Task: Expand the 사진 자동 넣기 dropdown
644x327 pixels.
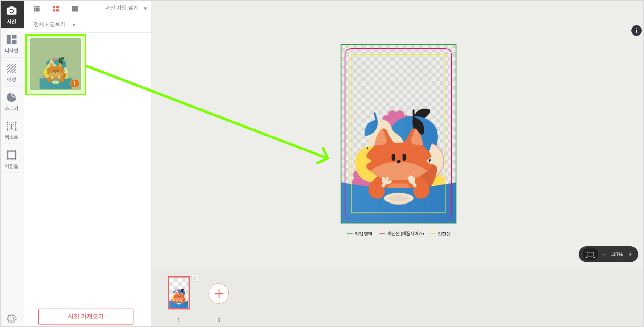Action: (126, 8)
